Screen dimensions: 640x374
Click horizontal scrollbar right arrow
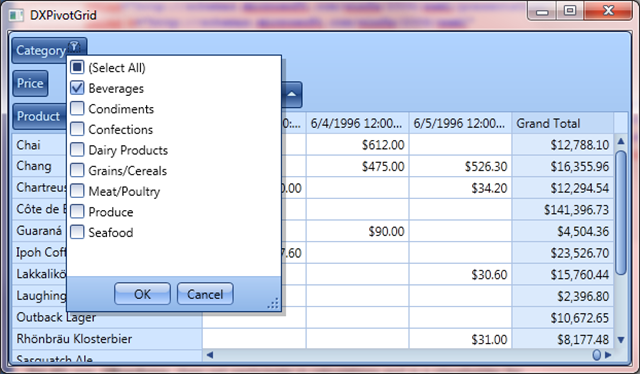[608, 355]
